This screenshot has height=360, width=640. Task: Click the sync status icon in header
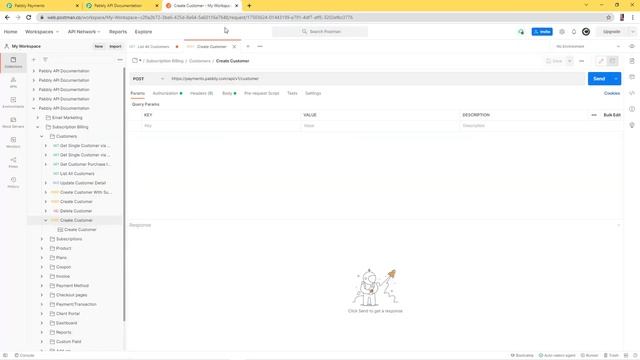tap(521, 32)
